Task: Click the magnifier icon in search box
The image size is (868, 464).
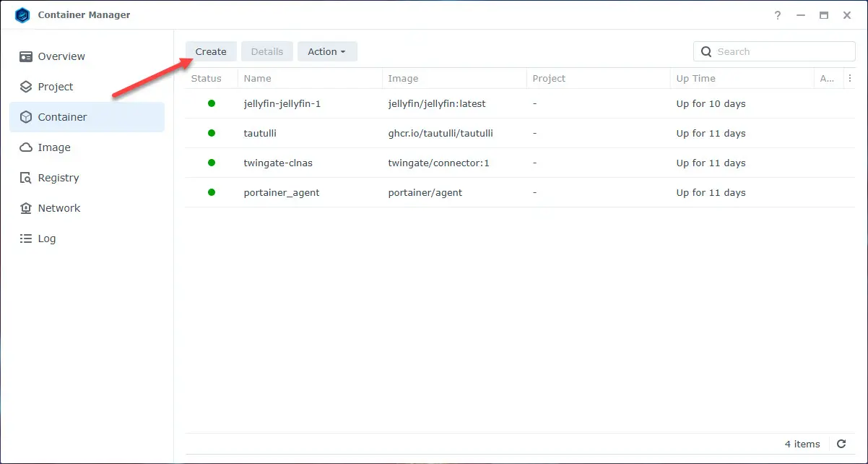Action: [x=706, y=51]
